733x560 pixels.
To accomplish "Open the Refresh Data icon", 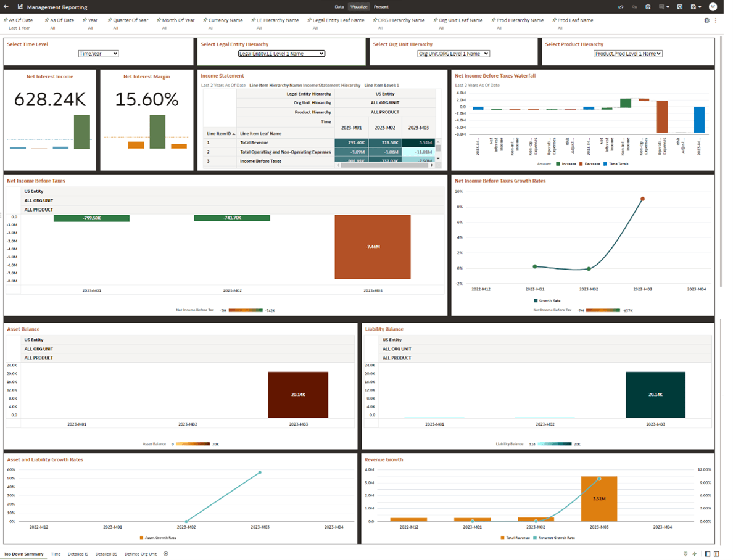I will coord(648,7).
